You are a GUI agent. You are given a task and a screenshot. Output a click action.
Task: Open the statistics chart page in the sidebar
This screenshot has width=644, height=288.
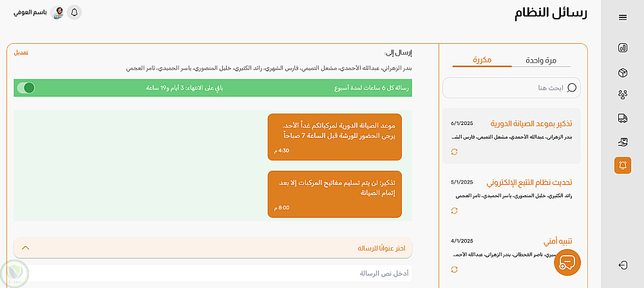(x=623, y=48)
